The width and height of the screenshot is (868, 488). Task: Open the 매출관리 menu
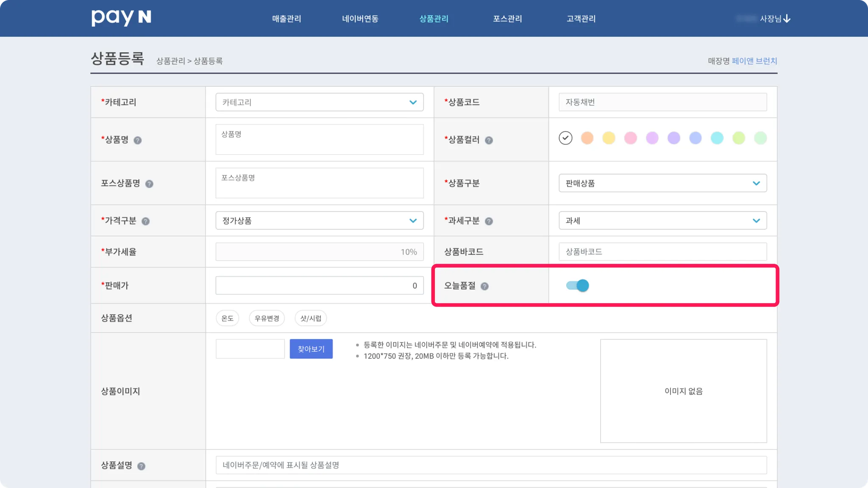tap(287, 19)
